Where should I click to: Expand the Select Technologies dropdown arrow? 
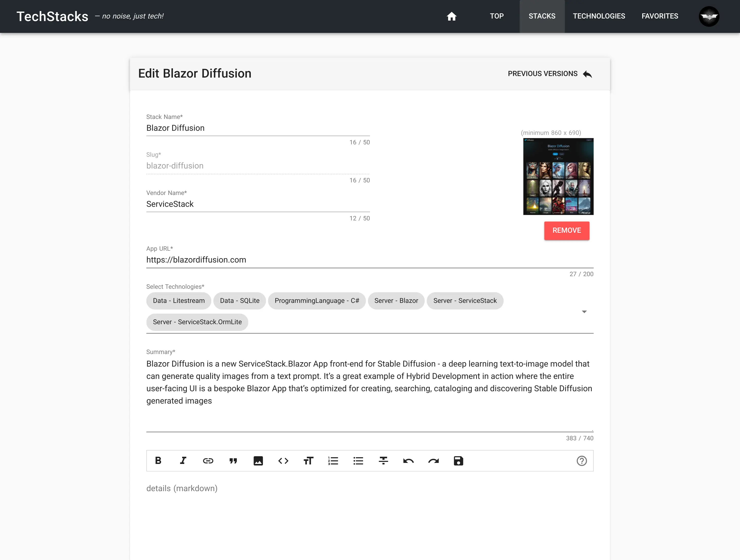[x=584, y=311]
